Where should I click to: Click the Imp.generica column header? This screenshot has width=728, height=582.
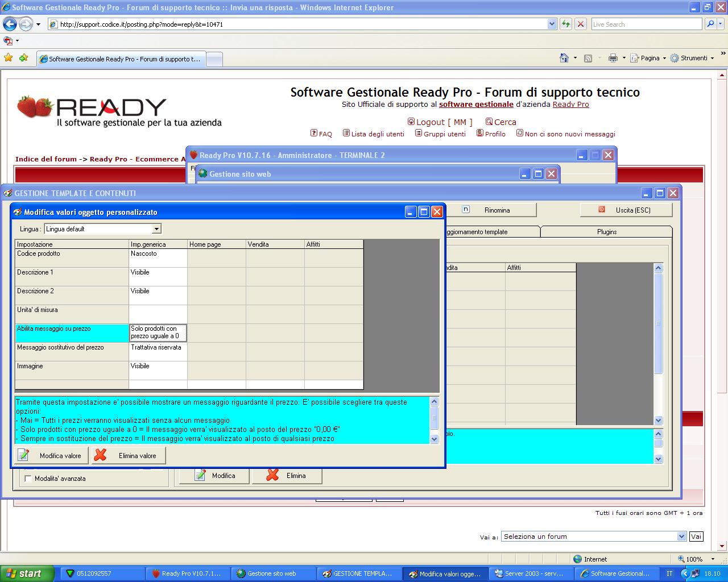pyautogui.click(x=158, y=244)
